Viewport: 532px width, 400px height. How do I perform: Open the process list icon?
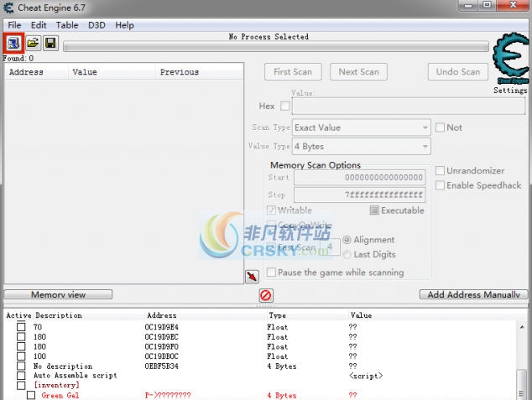pyautogui.click(x=14, y=43)
